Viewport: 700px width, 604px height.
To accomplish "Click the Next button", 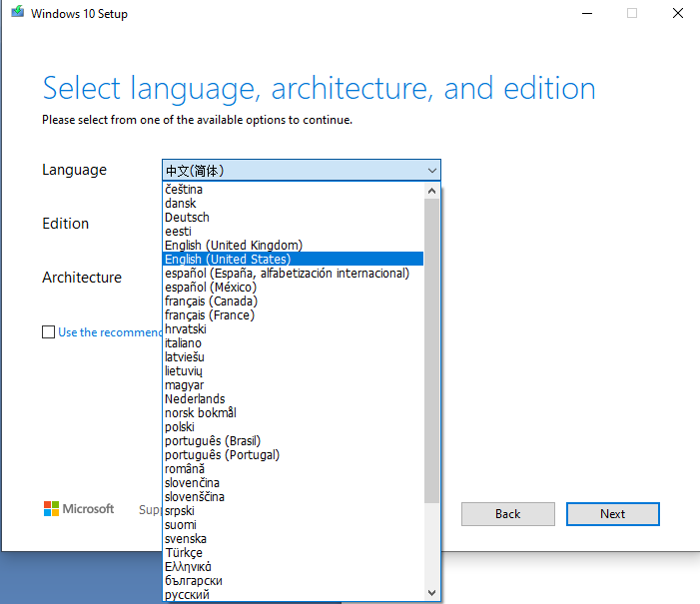I will click(613, 514).
